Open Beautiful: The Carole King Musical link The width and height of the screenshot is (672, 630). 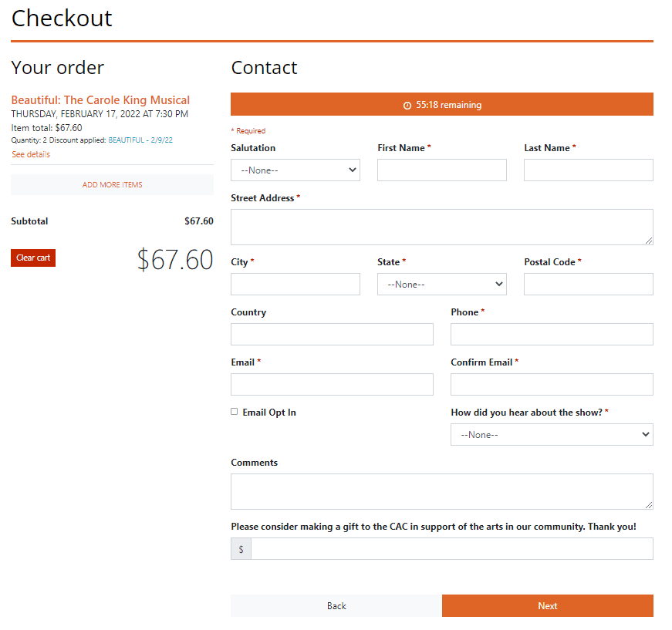pyautogui.click(x=100, y=99)
